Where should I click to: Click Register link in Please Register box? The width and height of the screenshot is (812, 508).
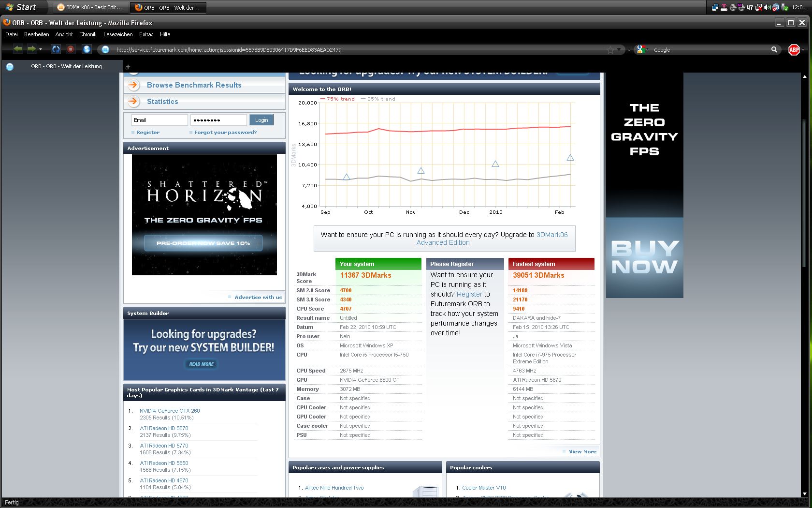(469, 294)
